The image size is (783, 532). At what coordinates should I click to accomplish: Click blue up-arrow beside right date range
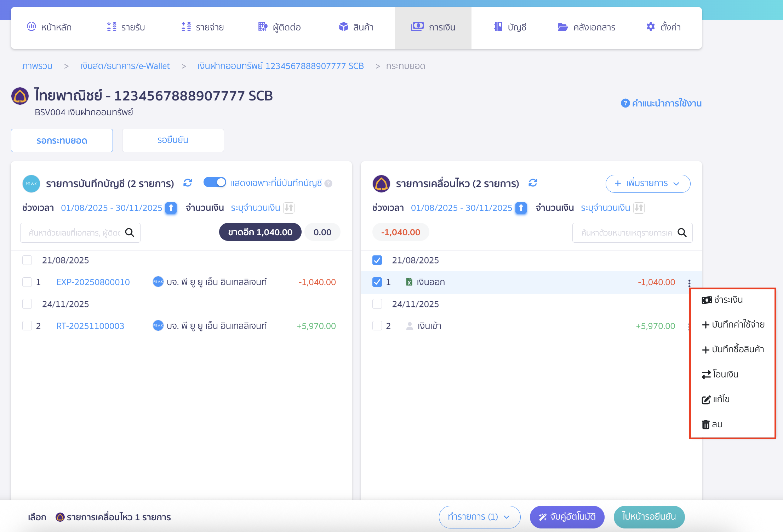(x=521, y=208)
